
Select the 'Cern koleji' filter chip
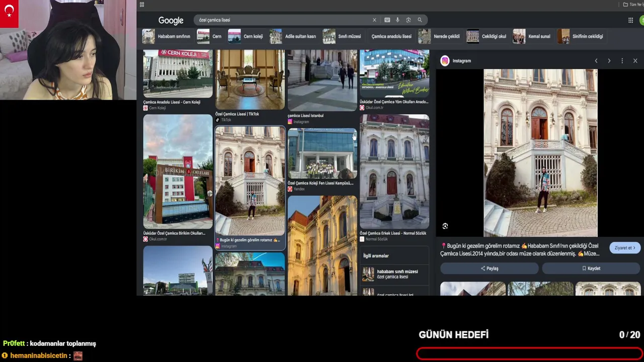[246, 36]
